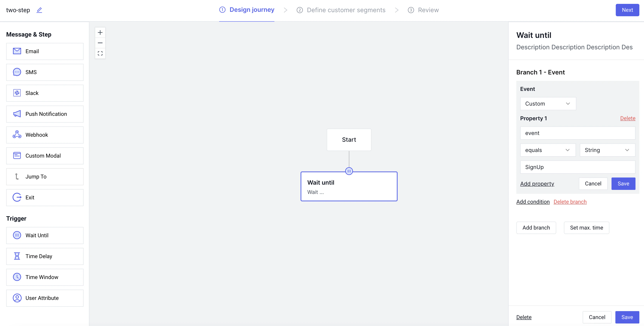644x326 pixels.
Task: Open the equals operator dropdown
Action: coord(548,150)
